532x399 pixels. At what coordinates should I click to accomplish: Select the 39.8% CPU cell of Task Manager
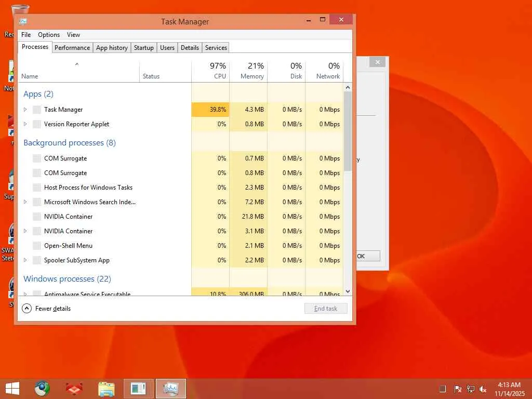point(210,110)
